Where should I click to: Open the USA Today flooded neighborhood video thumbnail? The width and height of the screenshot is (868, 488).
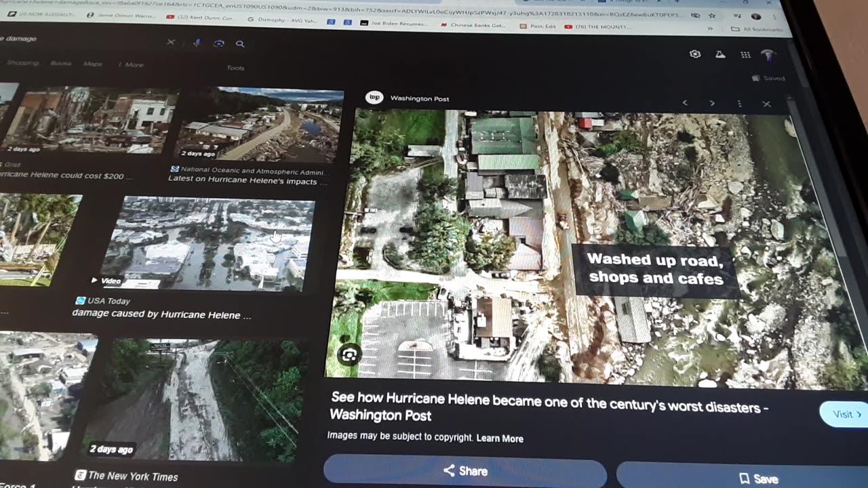click(x=207, y=243)
